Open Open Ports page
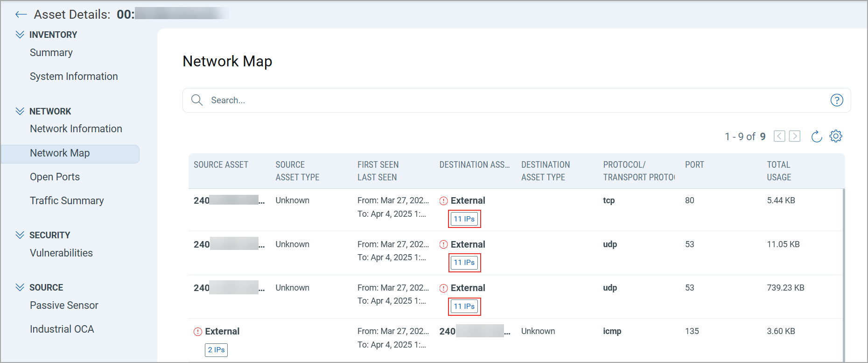The height and width of the screenshot is (363, 868). (x=55, y=177)
